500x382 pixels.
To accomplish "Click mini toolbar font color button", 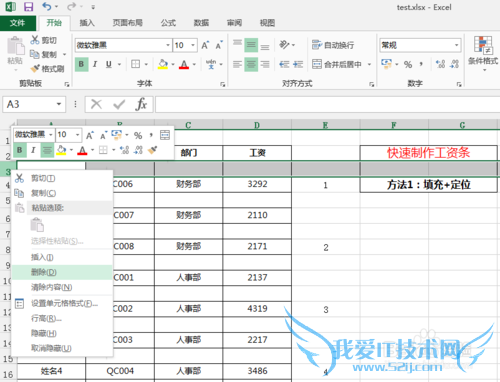I will coord(82,150).
